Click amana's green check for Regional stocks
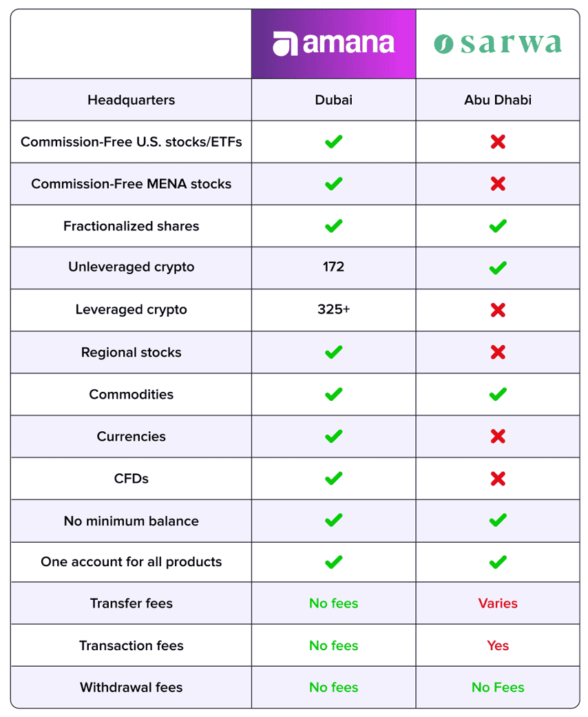588x717 pixels. pyautogui.click(x=333, y=352)
